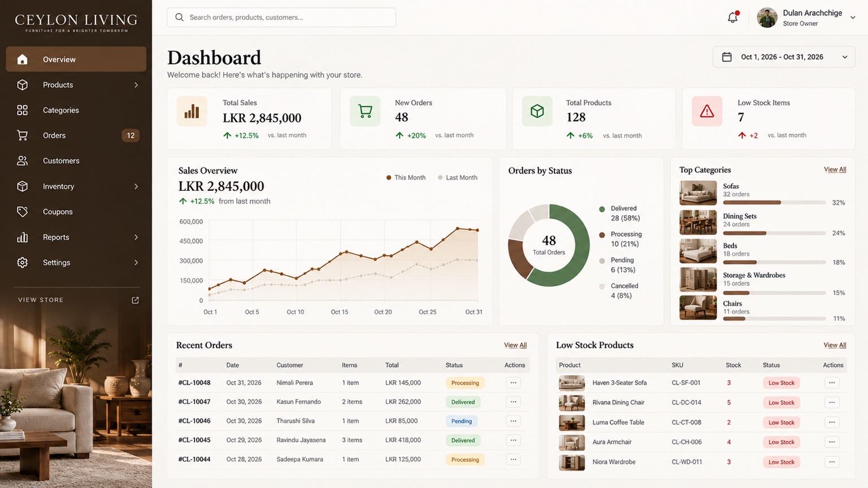868x488 pixels.
Task: Select Orders in the sidebar menu
Action: coord(76,136)
